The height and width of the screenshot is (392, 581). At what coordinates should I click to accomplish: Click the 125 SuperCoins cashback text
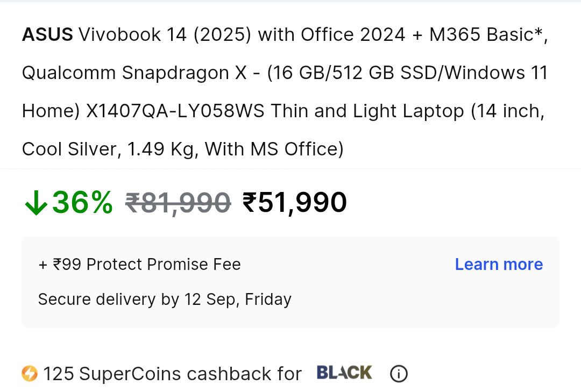[172, 374]
